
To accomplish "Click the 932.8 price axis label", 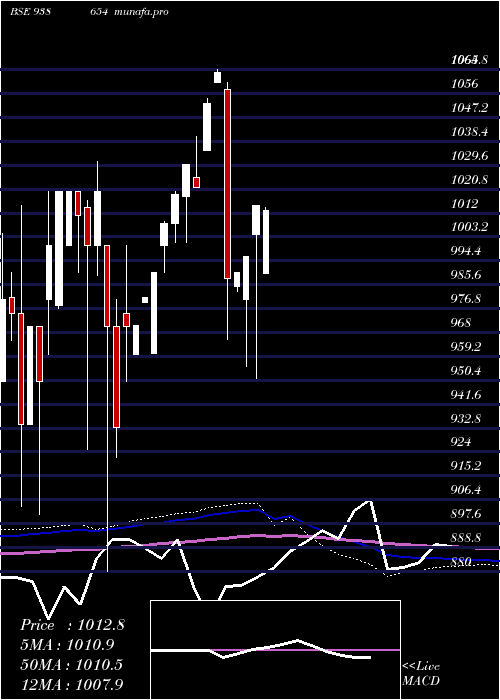I will [x=466, y=419].
